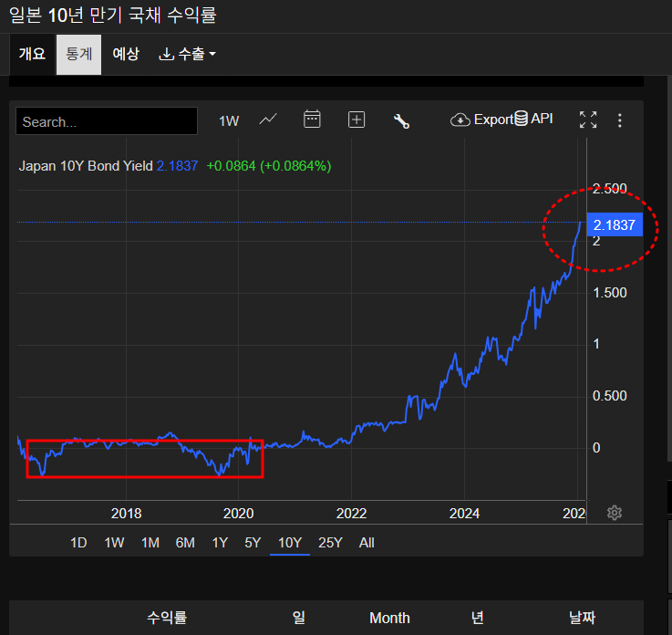Expand the 수출 download dropdown

tap(187, 54)
